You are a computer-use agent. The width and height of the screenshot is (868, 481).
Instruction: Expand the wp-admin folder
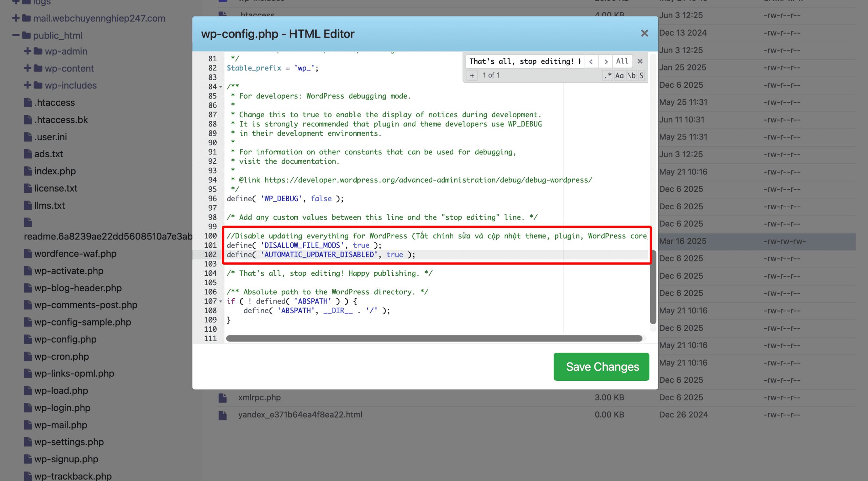pos(27,51)
